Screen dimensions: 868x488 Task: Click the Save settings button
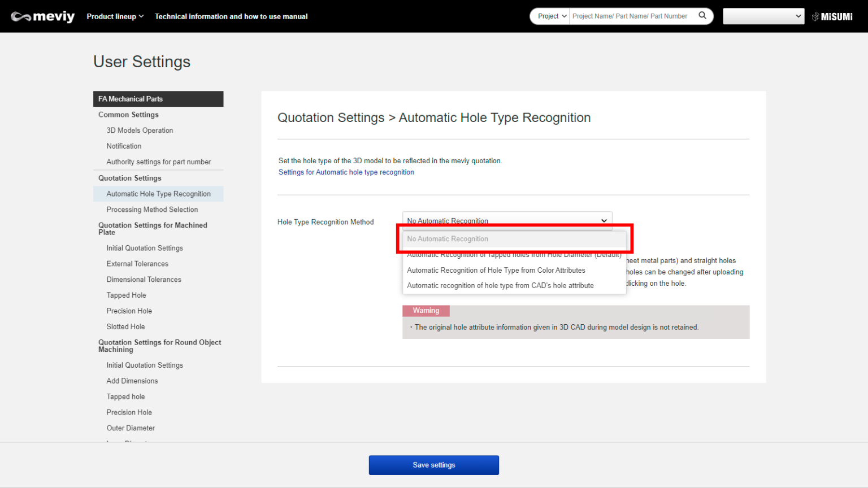click(433, 465)
